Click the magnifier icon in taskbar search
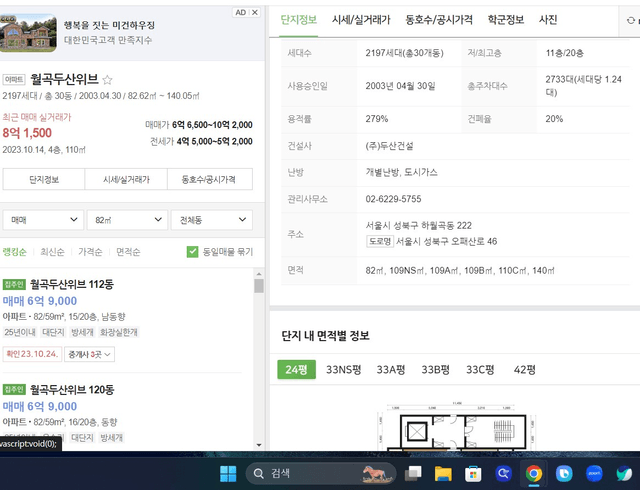 click(258, 474)
